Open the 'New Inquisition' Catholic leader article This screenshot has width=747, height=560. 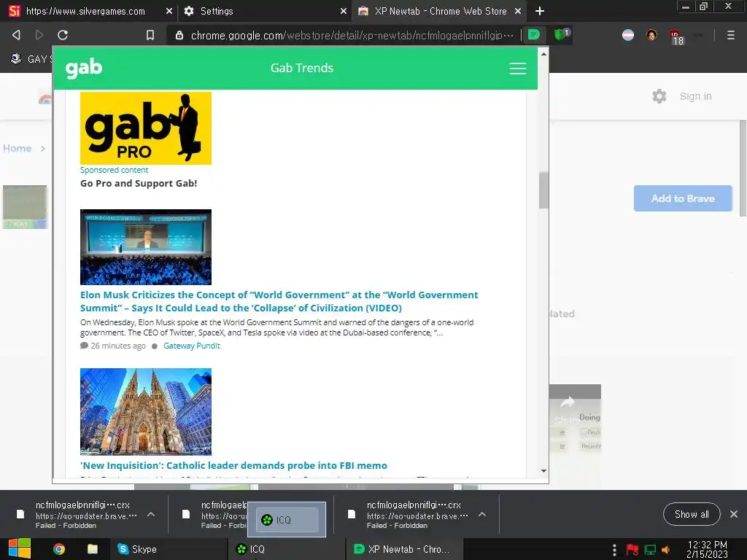[233, 466]
